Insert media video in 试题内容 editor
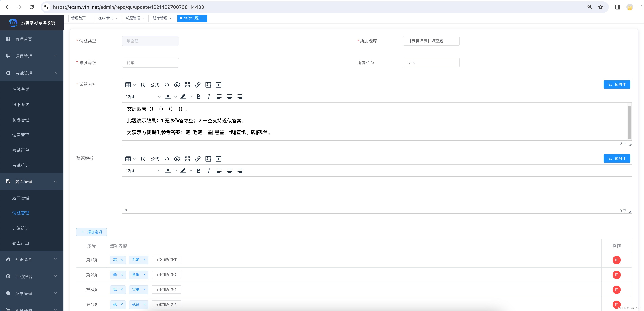This screenshot has width=644, height=311. coord(218,85)
